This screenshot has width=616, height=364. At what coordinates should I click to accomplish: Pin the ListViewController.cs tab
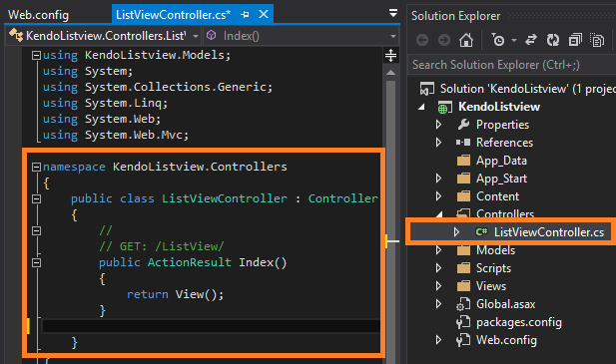click(246, 15)
